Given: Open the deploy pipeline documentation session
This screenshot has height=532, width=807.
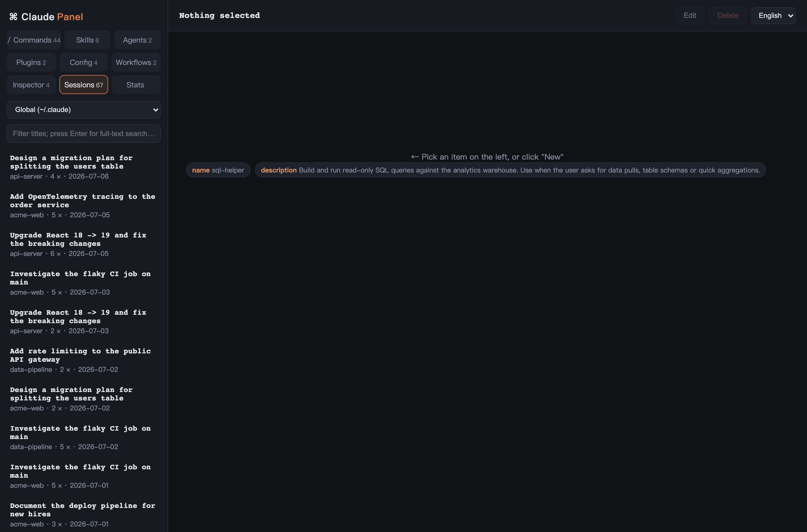Looking at the screenshot, I should 84,514.
